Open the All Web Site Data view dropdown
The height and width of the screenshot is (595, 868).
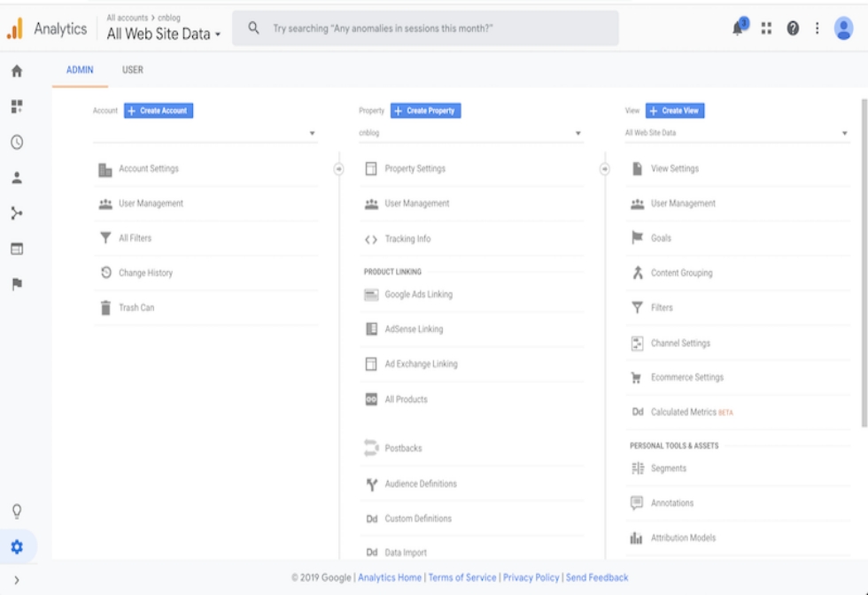tap(736, 134)
